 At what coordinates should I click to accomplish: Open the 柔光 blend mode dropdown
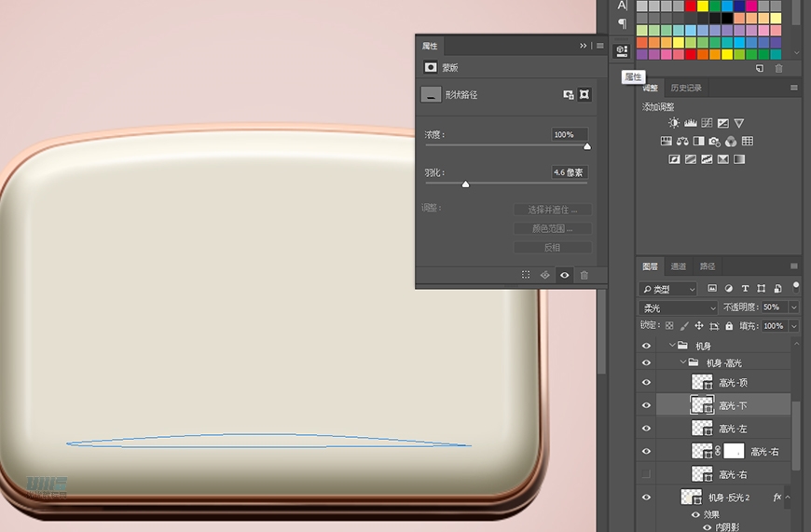click(678, 307)
